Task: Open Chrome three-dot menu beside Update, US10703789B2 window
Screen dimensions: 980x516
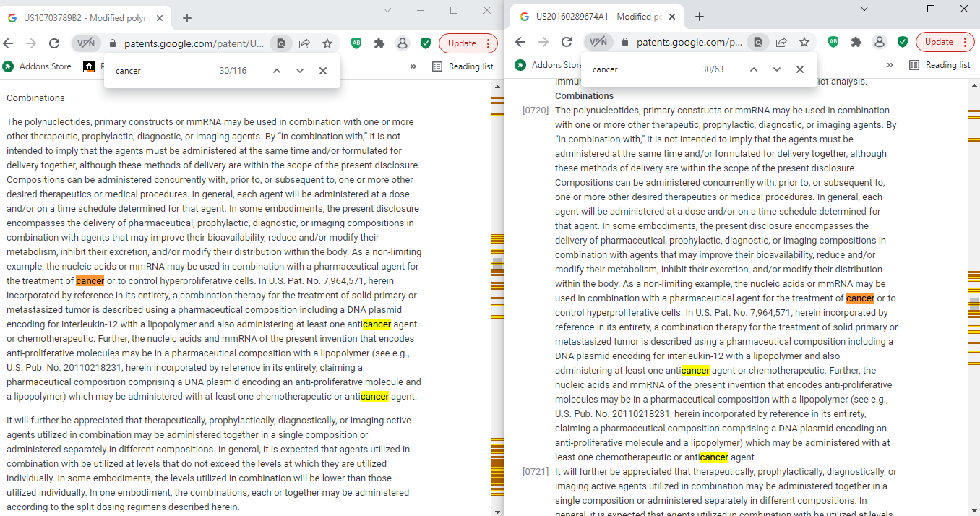Action: tap(489, 43)
